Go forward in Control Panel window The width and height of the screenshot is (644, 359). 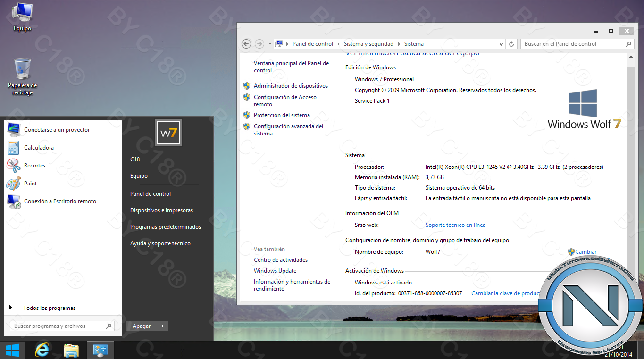click(x=259, y=44)
